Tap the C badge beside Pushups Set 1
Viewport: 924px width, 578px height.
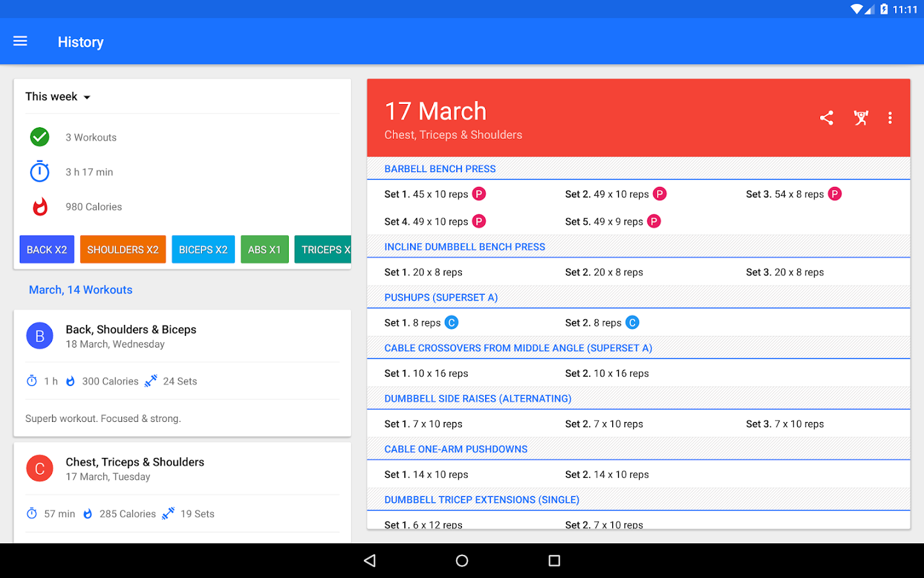(x=452, y=322)
